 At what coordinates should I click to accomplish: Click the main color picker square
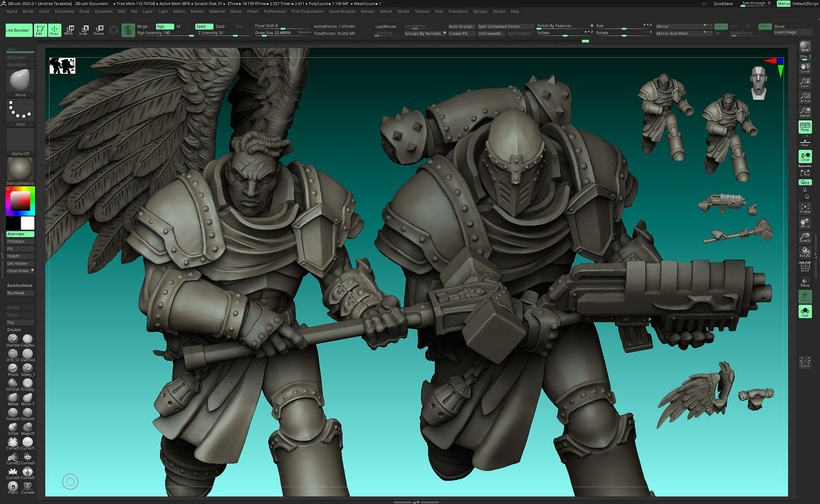(20, 201)
